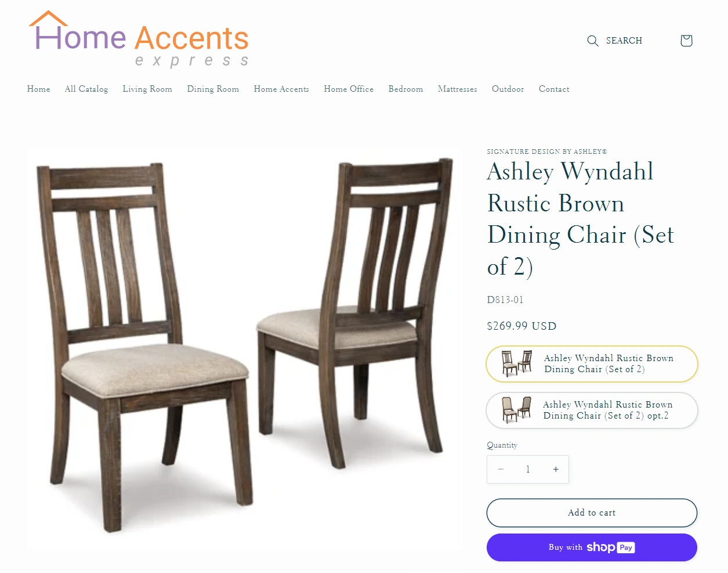Viewport: 728px width, 573px height.
Task: Click the Home Accents Express logo
Action: [x=139, y=39]
